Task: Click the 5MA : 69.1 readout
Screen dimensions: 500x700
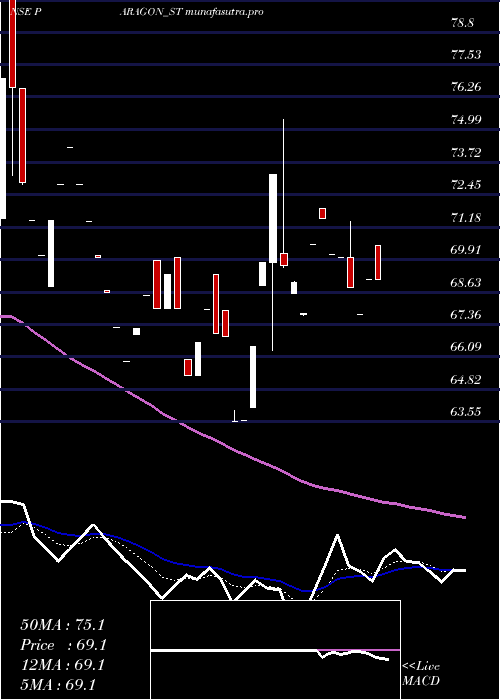Action: [x=58, y=685]
